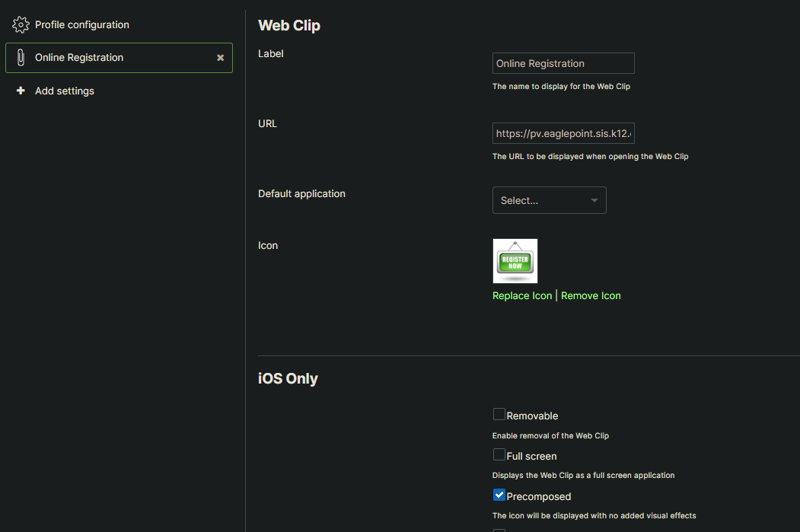The height and width of the screenshot is (532, 800).
Task: Enable the Removable checkbox
Action: tap(499, 413)
